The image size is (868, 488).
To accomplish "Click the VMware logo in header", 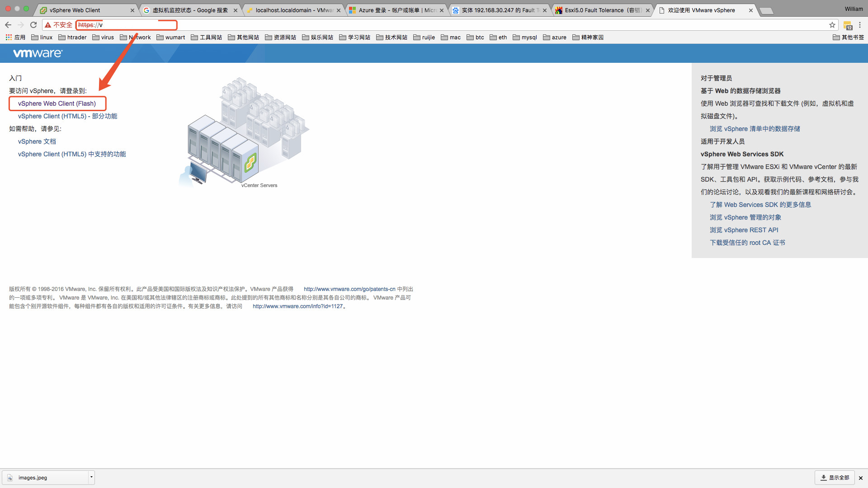I will [38, 53].
